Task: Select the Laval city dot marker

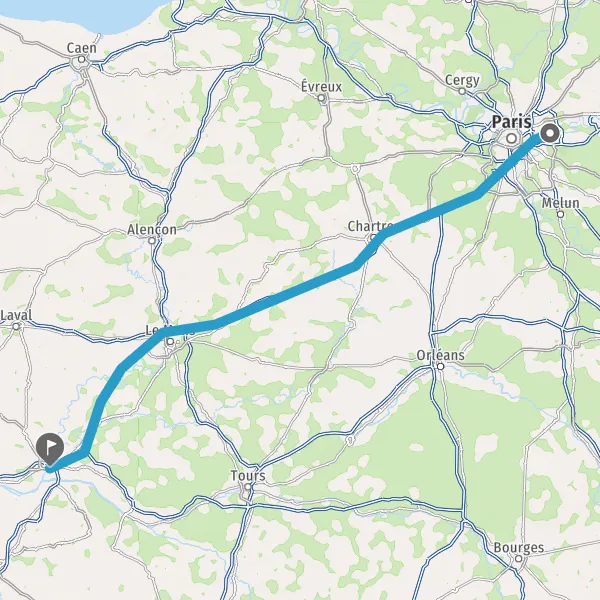Action: pyautogui.click(x=16, y=327)
